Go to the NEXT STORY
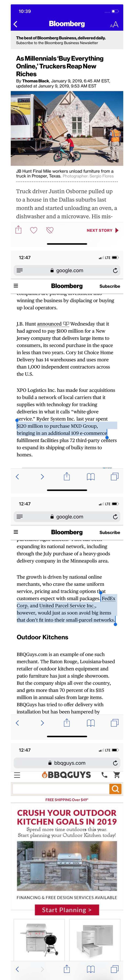This screenshot has width=134, height=980. coord(102,230)
